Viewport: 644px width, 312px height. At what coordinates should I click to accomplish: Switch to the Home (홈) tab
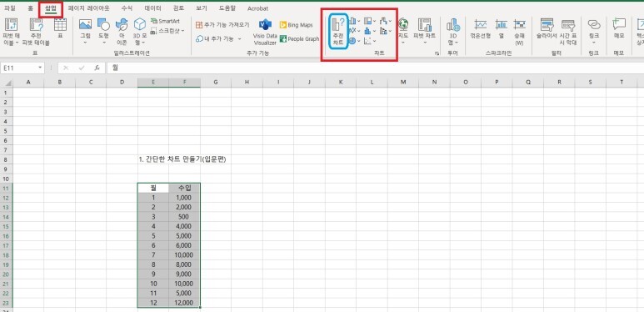point(30,8)
